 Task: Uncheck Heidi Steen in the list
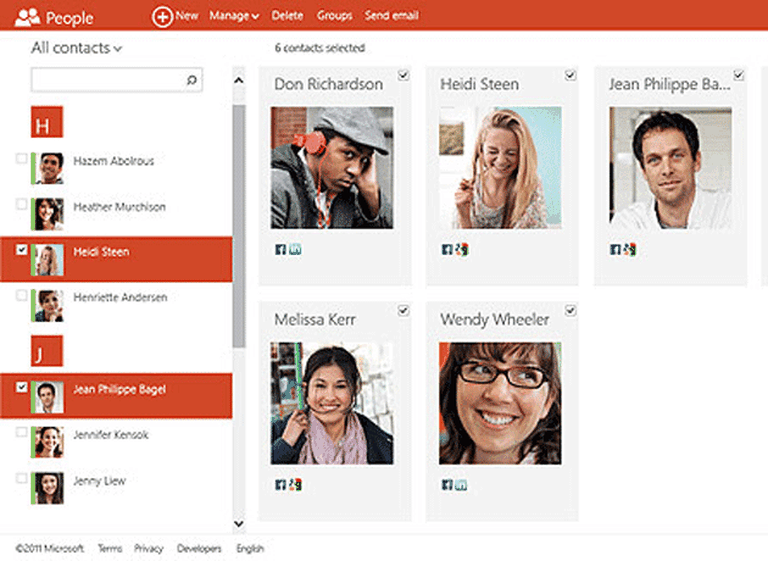[21, 250]
